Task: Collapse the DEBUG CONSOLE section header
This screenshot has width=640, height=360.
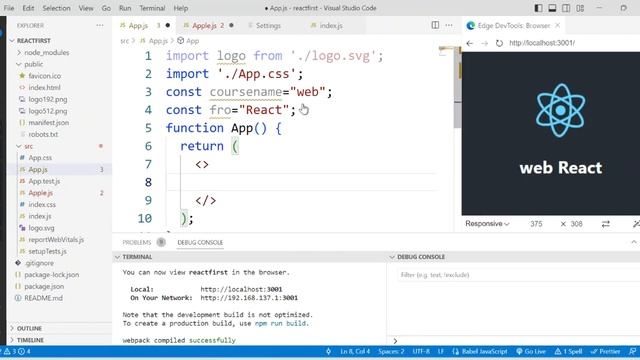Action: [x=421, y=257]
